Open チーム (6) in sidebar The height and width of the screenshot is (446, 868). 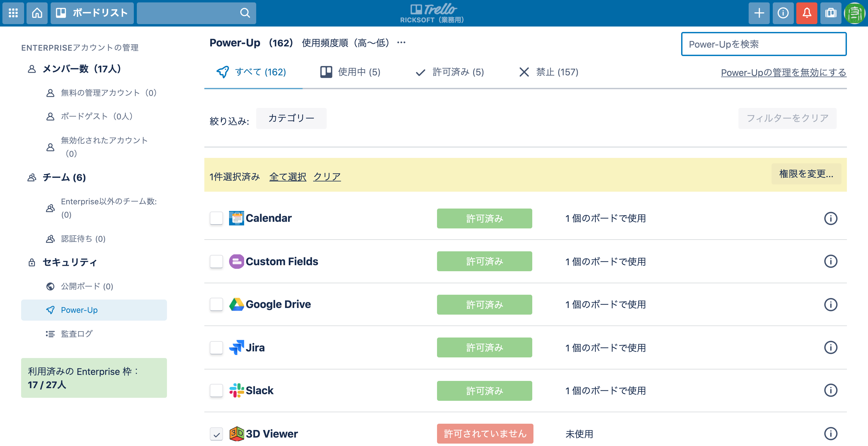click(57, 177)
